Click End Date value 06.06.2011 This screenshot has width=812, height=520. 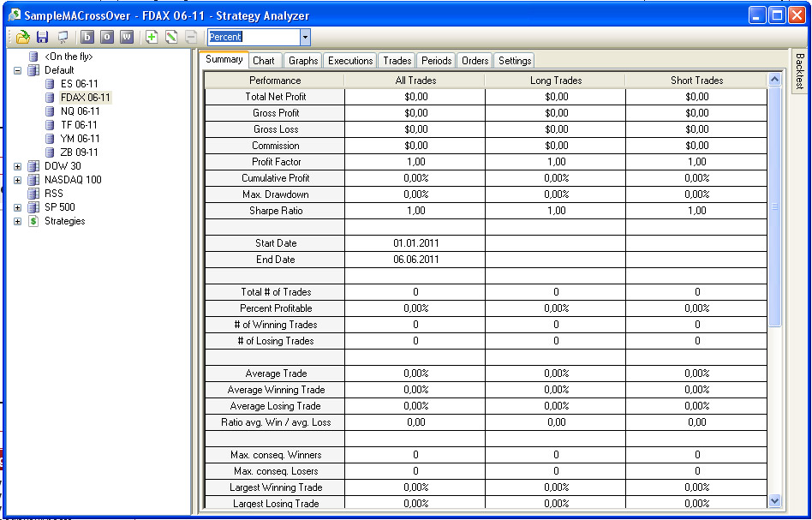click(x=415, y=260)
